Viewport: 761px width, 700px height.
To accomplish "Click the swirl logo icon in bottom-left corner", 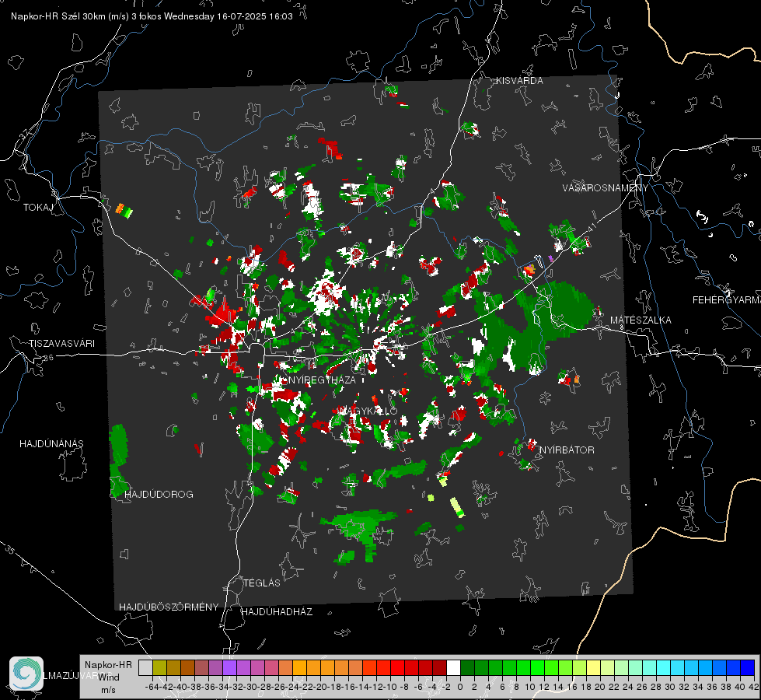I will click(x=26, y=674).
